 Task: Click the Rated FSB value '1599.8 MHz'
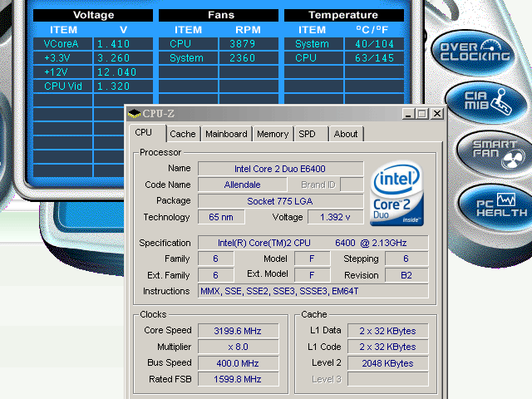238,379
